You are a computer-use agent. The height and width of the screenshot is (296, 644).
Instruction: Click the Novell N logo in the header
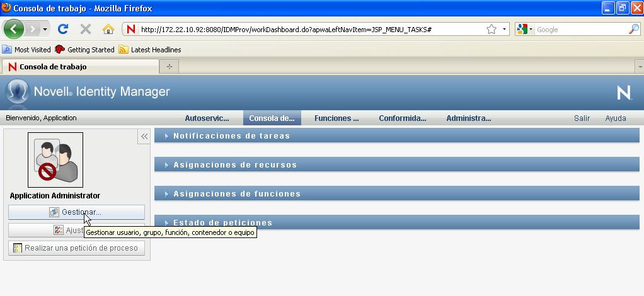pyautogui.click(x=624, y=93)
